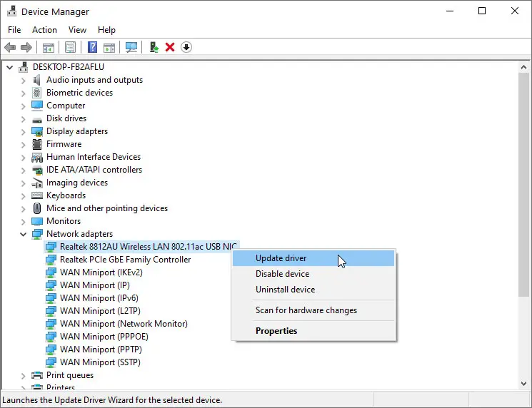This screenshot has height=408, width=532.
Task: Click the Audio inputs and outputs speaker icon
Action: pyautogui.click(x=37, y=80)
